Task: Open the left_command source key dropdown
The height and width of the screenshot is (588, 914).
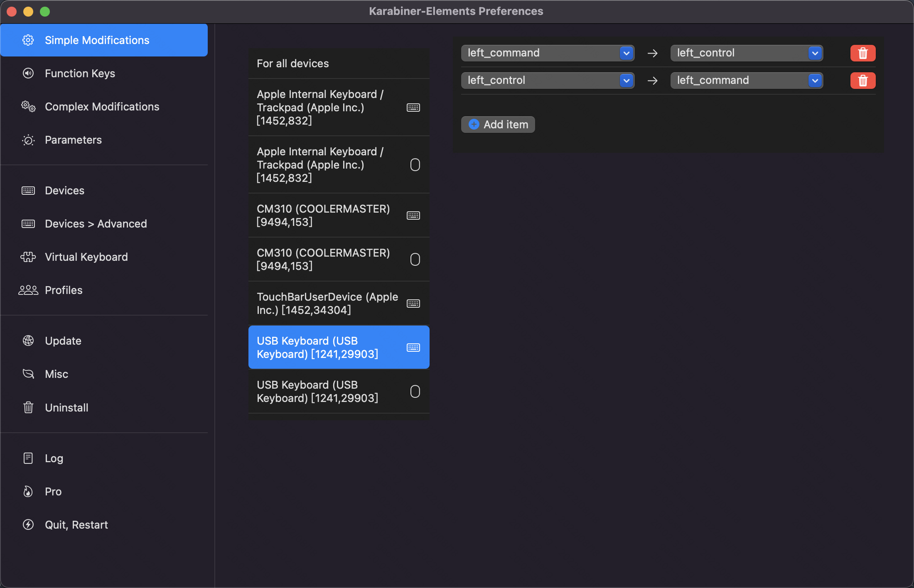Action: pyautogui.click(x=548, y=53)
